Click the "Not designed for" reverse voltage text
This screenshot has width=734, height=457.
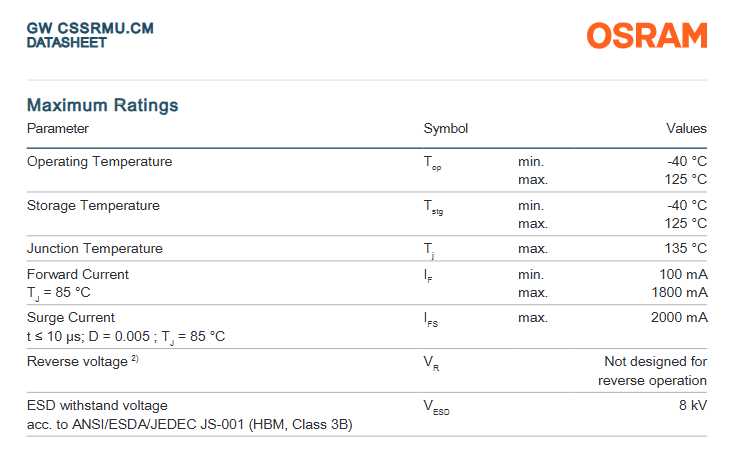655,361
